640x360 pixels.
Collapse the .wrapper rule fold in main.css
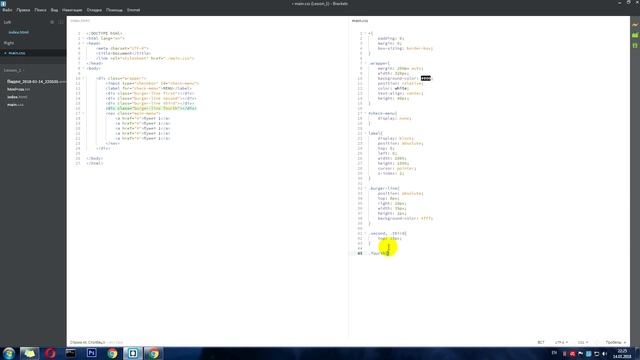(x=365, y=63)
